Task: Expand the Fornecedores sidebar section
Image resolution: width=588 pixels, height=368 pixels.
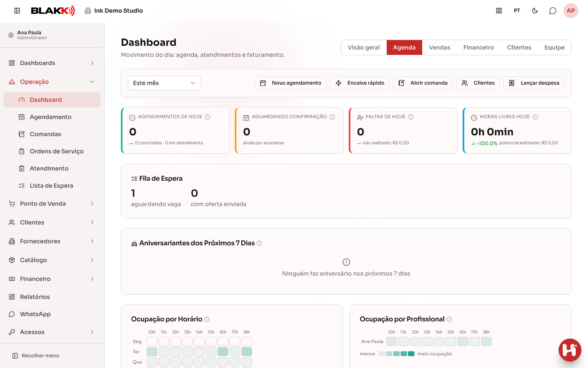Action: (52, 241)
